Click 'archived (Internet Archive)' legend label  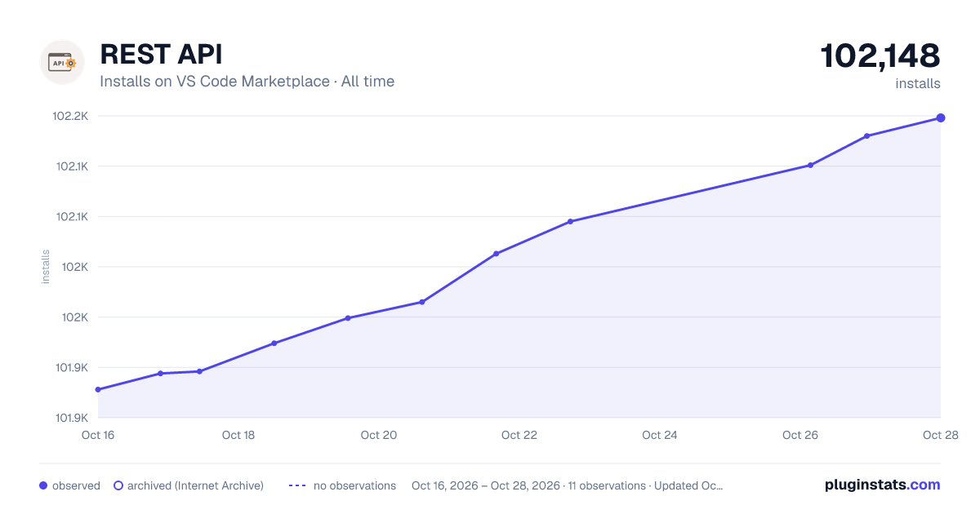pos(195,485)
